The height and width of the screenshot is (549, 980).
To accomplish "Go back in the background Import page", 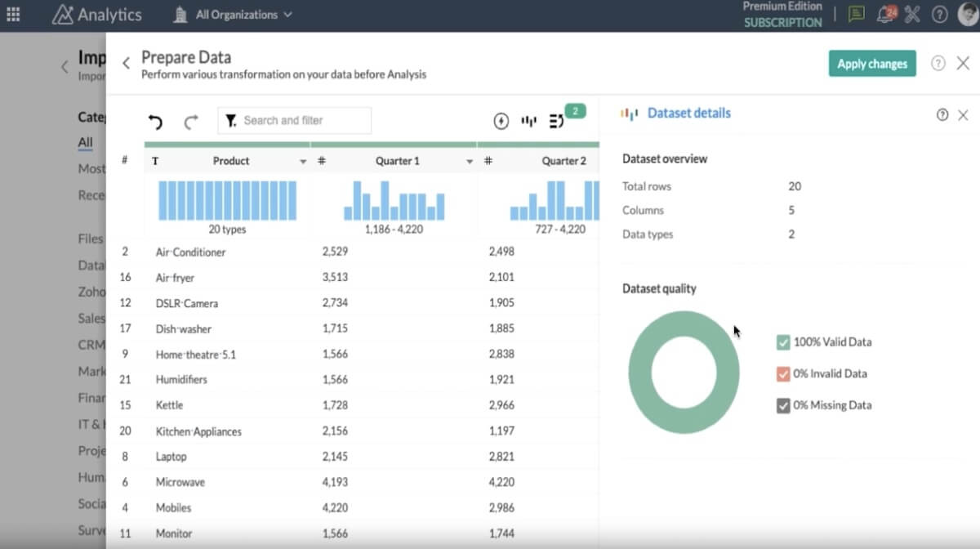I will [x=65, y=67].
